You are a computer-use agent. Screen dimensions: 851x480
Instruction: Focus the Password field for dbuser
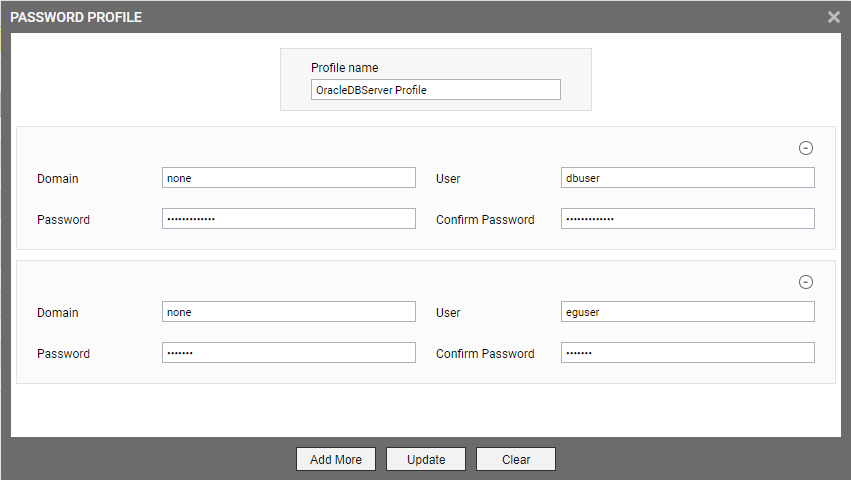tap(289, 219)
